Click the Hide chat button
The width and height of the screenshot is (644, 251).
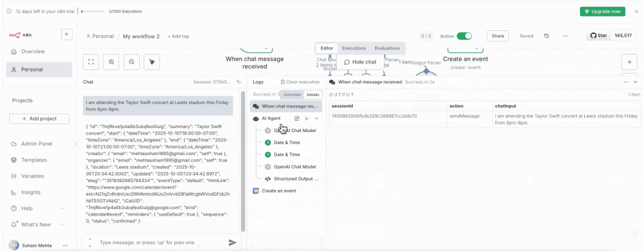pyautogui.click(x=360, y=62)
